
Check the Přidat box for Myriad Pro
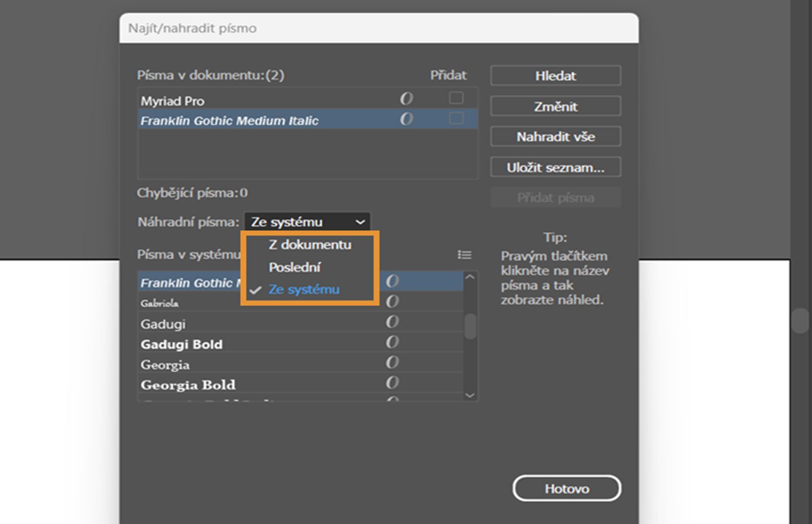point(456,97)
